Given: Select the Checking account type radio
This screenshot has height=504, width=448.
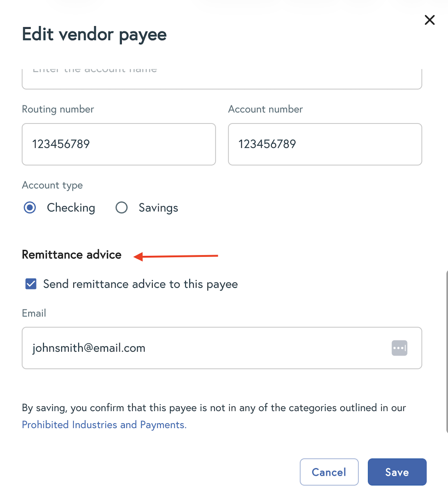Looking at the screenshot, I should pyautogui.click(x=30, y=208).
